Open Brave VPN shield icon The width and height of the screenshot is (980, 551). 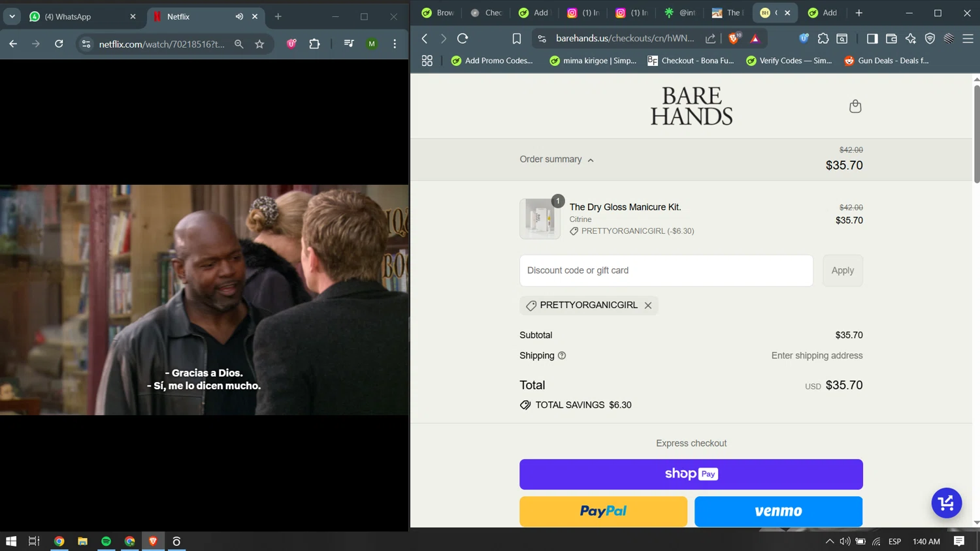930,39
